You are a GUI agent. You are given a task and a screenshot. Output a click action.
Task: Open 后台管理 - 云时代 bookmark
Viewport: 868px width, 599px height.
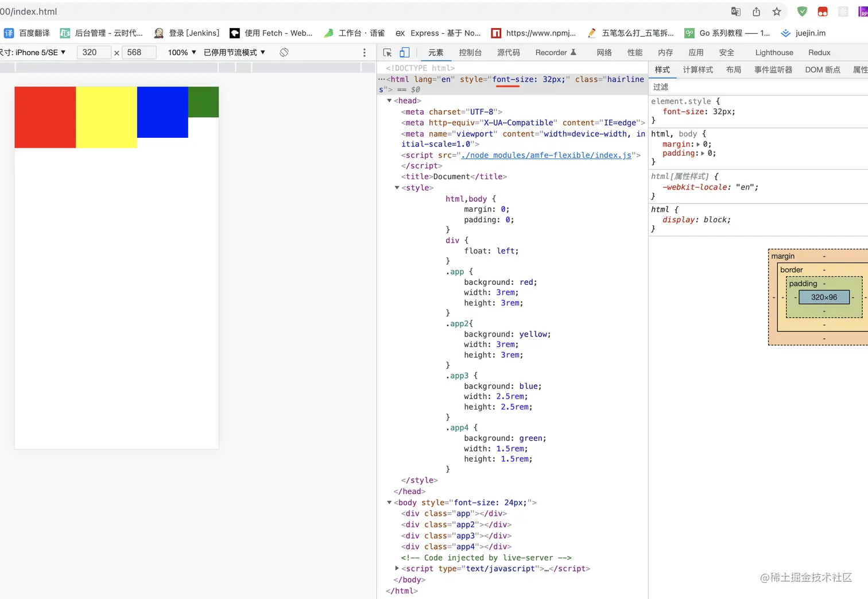(x=102, y=33)
